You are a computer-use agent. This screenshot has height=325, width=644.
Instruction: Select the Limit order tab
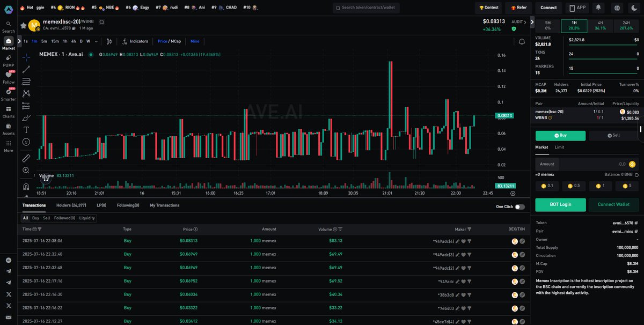559,147
